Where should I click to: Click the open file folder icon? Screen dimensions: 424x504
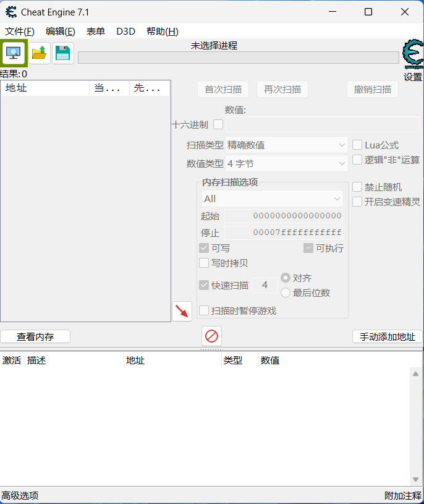[x=39, y=53]
